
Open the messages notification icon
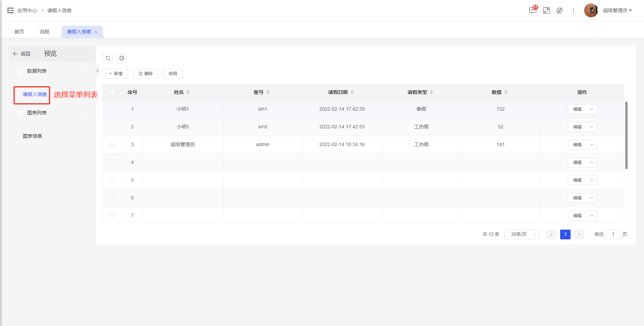pos(532,10)
